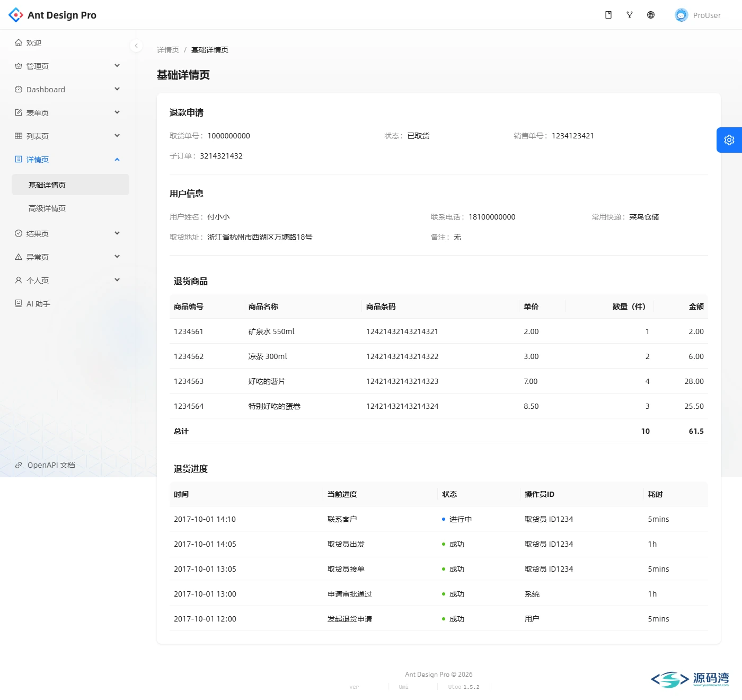Expand the 管理页 submenu chevron
Viewport: 742px width, 700px height.
117,66
